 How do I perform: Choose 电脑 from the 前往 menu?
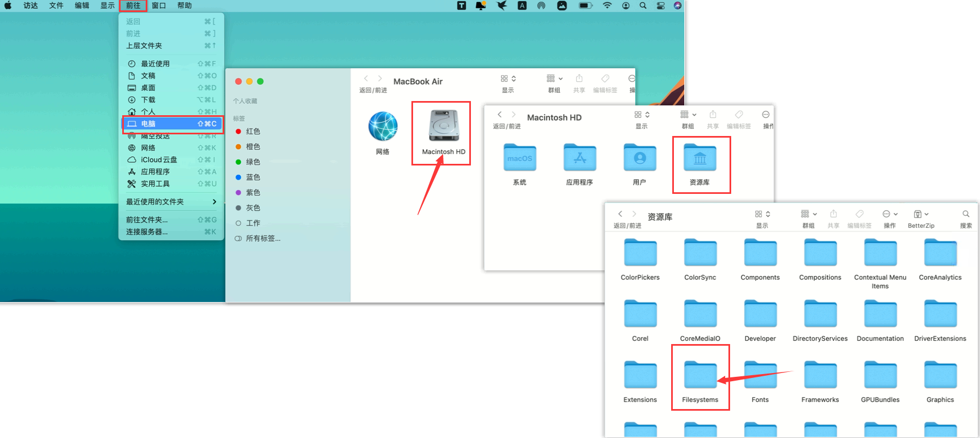point(172,124)
